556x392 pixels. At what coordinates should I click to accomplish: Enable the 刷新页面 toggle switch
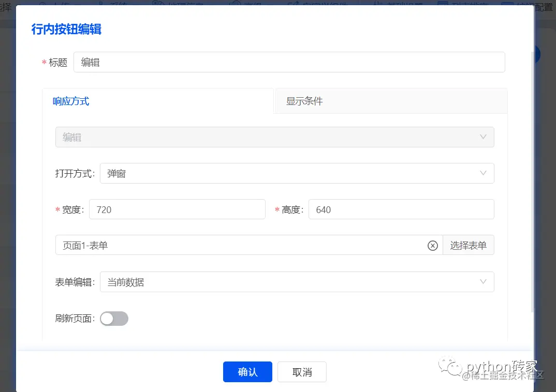pos(113,319)
